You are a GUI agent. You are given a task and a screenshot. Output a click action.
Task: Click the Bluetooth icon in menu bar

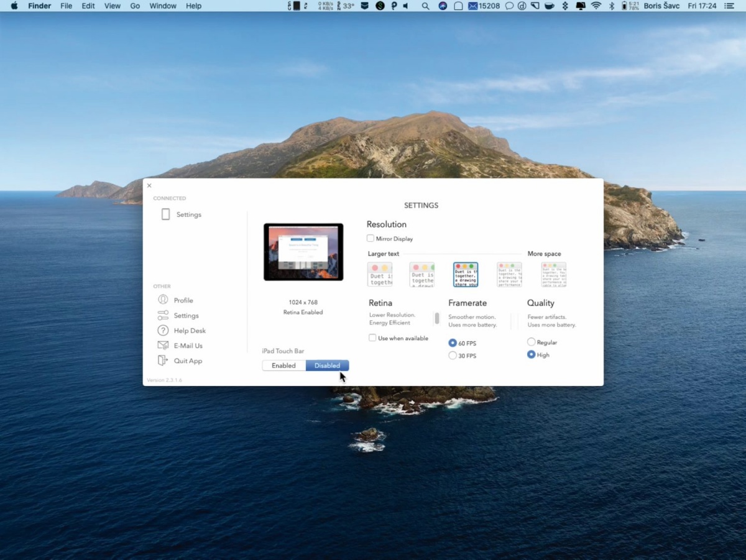(612, 6)
